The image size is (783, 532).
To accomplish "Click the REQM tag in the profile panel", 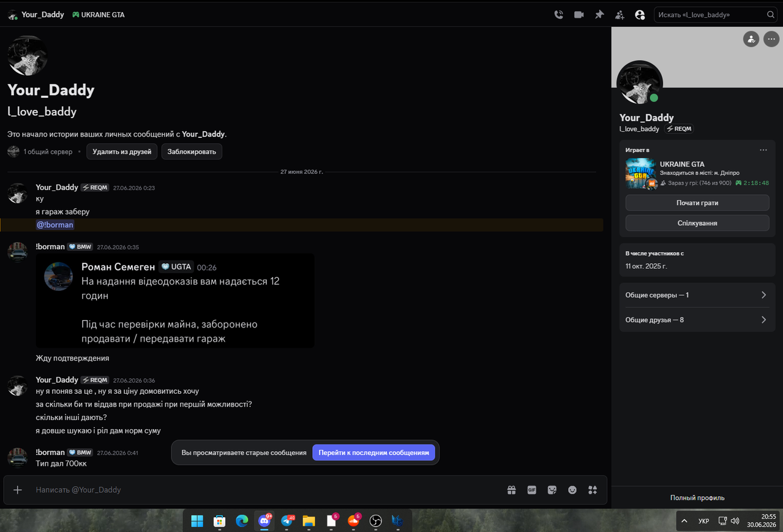I will [679, 129].
